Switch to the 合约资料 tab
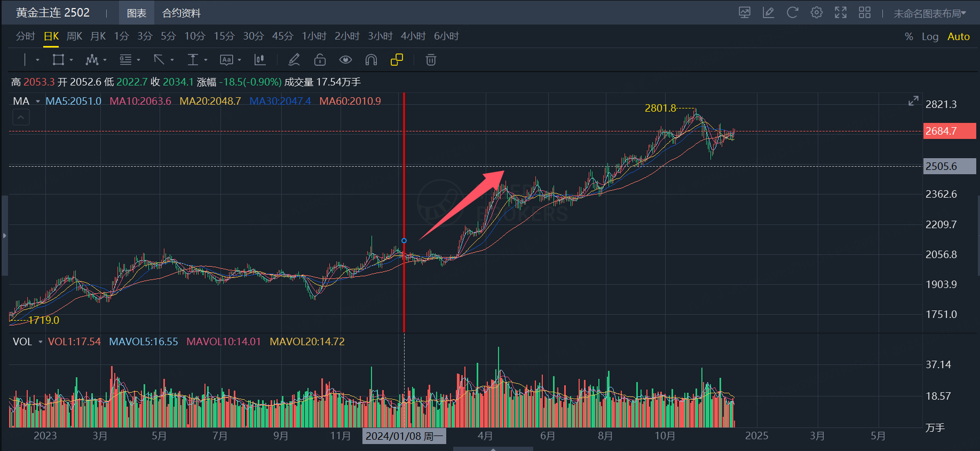This screenshot has height=451, width=980. (181, 13)
